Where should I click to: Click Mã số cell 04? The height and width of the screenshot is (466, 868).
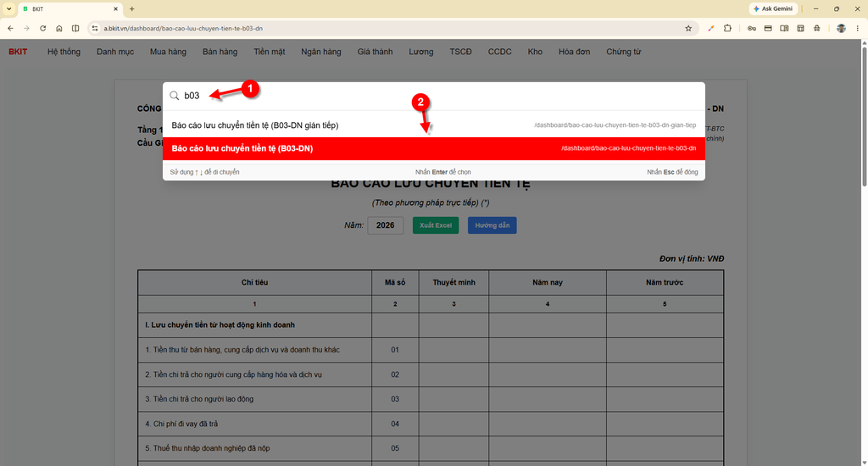[x=395, y=424]
